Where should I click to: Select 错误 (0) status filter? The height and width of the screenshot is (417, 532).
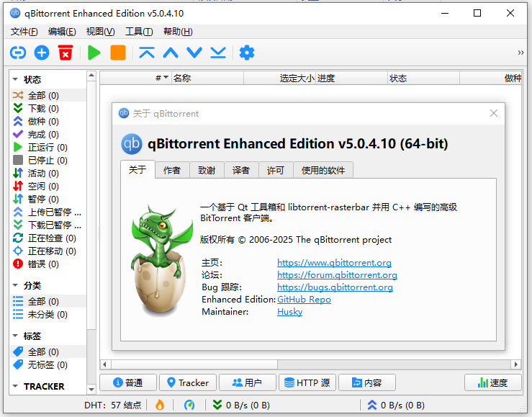(x=48, y=264)
